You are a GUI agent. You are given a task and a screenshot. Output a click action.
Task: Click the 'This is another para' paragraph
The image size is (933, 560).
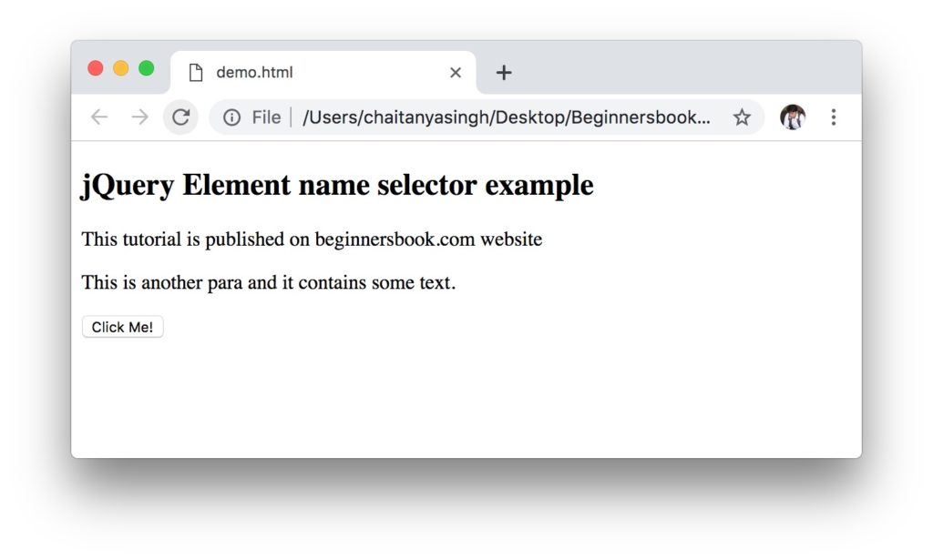pos(269,282)
